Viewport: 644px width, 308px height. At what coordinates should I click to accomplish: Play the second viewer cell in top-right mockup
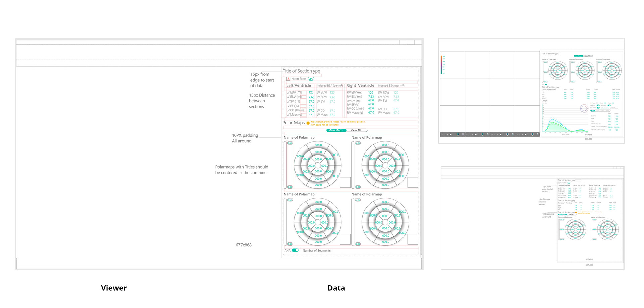[476, 134]
